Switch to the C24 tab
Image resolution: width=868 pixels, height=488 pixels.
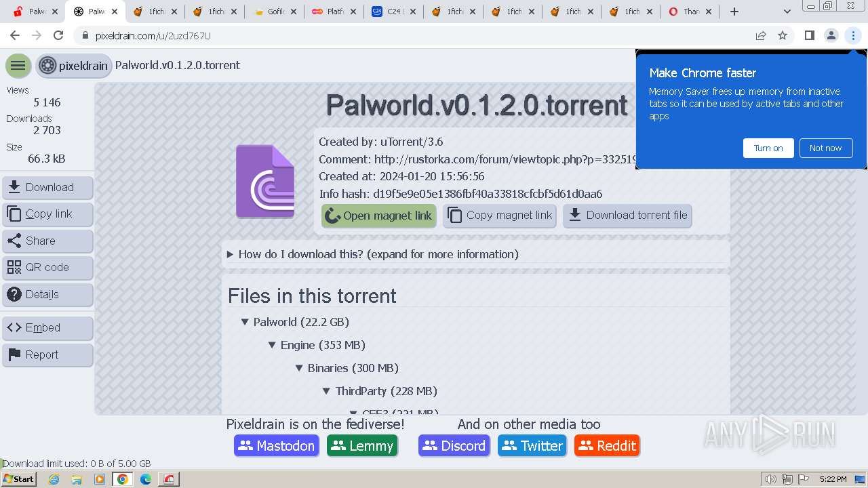(394, 12)
